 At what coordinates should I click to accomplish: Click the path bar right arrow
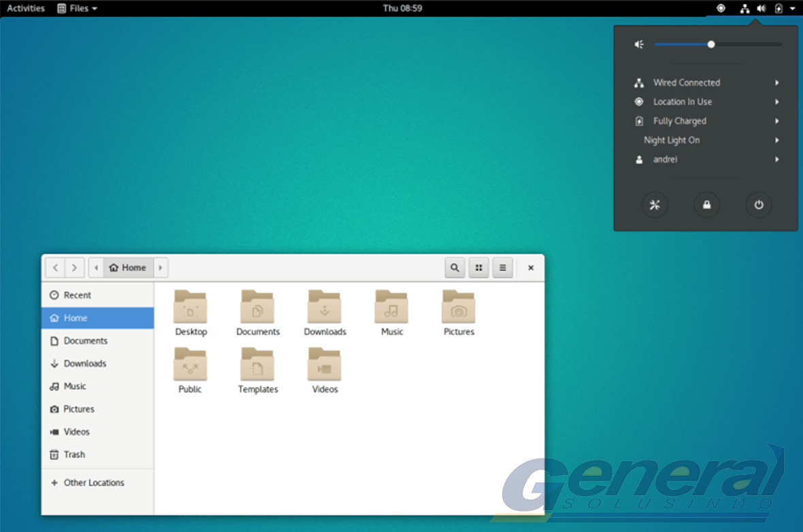pos(161,267)
